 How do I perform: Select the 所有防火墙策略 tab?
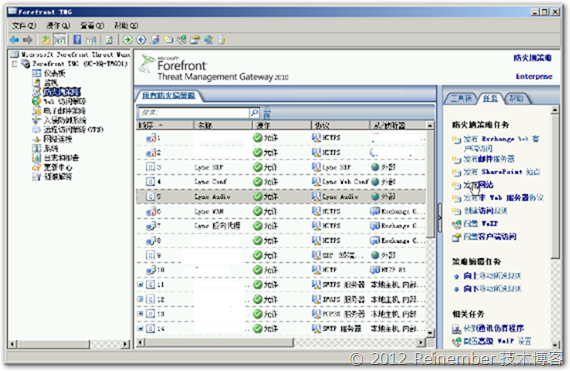pyautogui.click(x=169, y=95)
